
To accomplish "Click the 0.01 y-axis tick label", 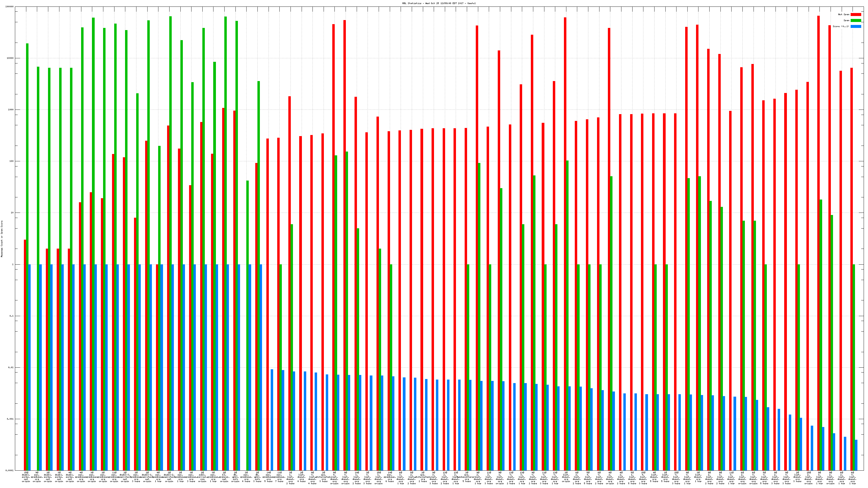I will (x=11, y=367).
